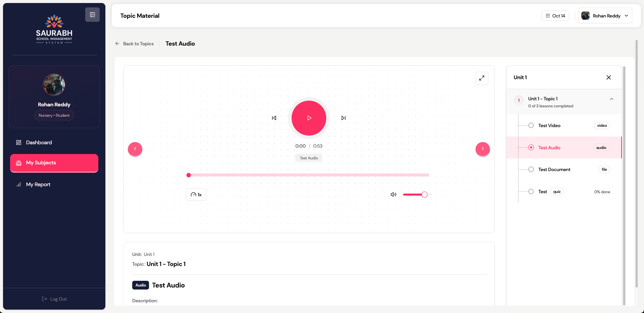Mute audio with the speaker icon
The height and width of the screenshot is (313, 644).
pos(394,195)
